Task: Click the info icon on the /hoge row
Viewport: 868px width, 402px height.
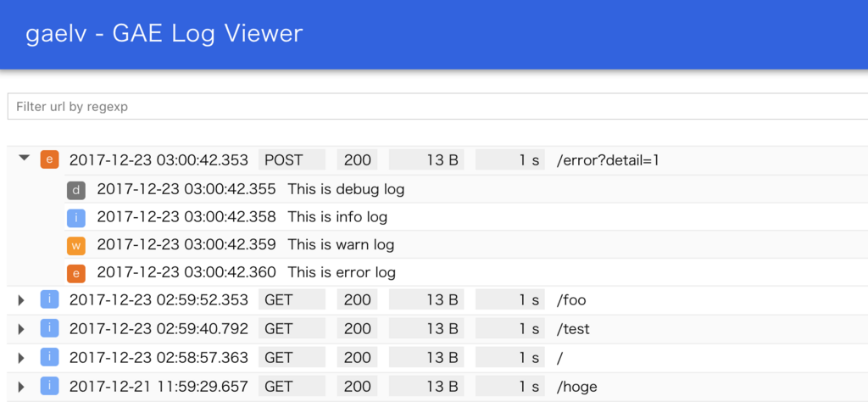Action: [49, 387]
